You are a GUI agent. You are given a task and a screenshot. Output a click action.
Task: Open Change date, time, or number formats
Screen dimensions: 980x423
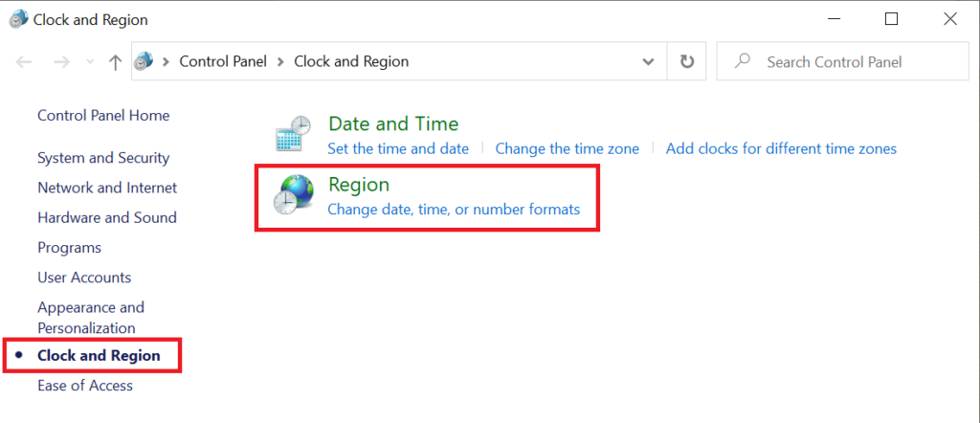454,210
